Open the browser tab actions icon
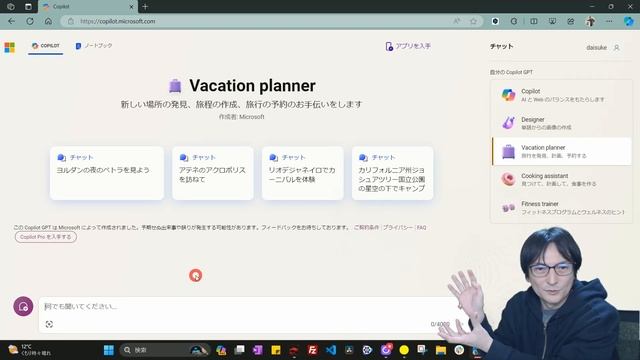The width and height of the screenshot is (640, 360). (28, 7)
